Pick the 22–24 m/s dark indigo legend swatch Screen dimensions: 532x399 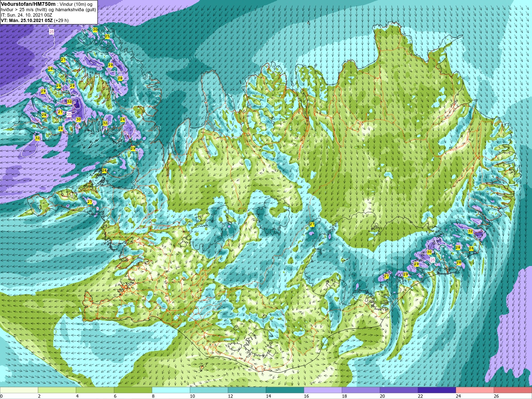point(437,390)
